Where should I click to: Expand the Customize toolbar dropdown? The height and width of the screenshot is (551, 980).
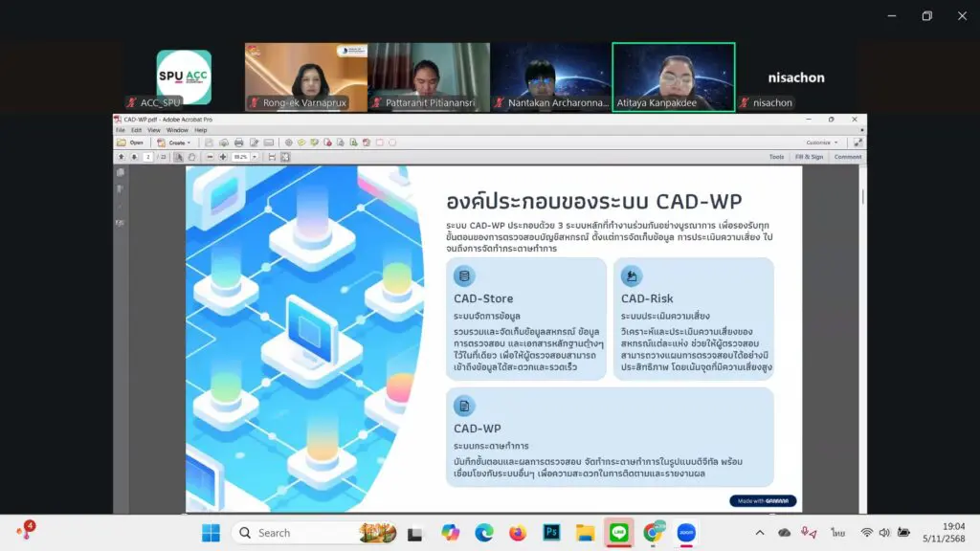[821, 143]
